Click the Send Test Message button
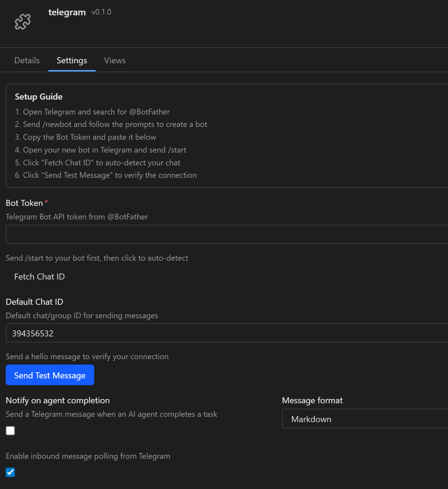The image size is (448, 489). click(50, 375)
